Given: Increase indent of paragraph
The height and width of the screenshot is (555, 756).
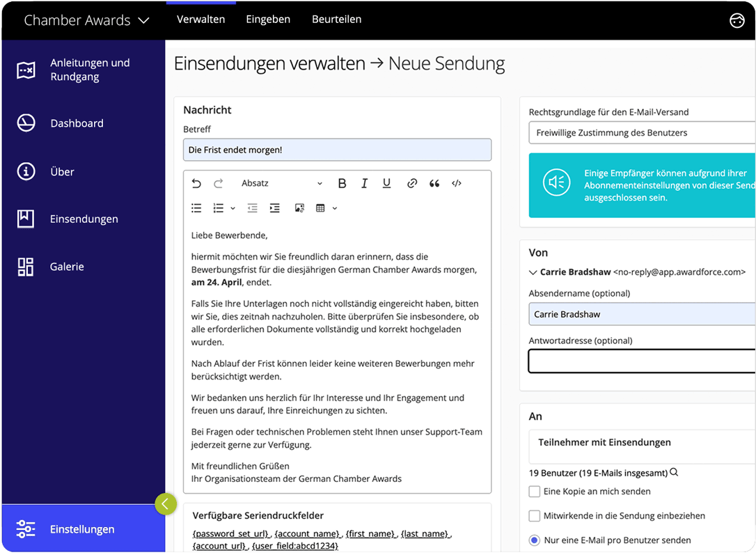Looking at the screenshot, I should [274, 208].
